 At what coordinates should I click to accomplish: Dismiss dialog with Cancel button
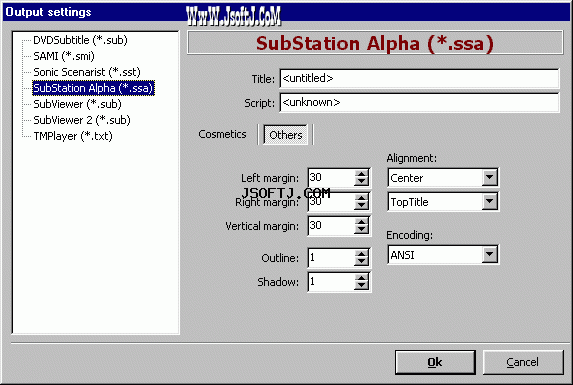(523, 362)
